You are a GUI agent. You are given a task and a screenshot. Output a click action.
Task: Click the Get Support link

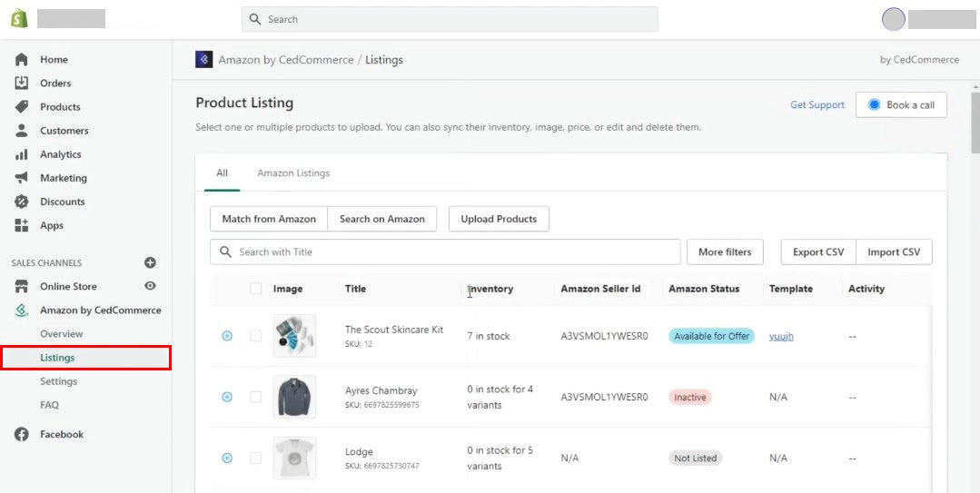tap(817, 105)
